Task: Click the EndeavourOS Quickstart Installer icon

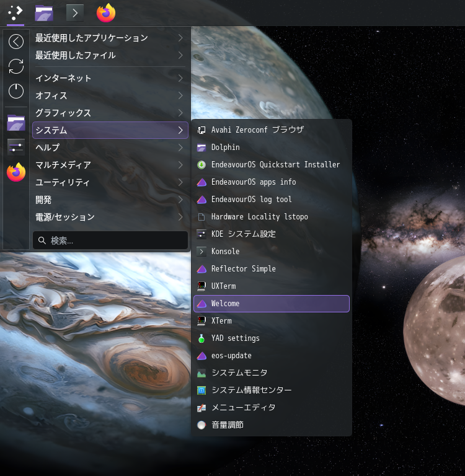Action: click(x=201, y=165)
